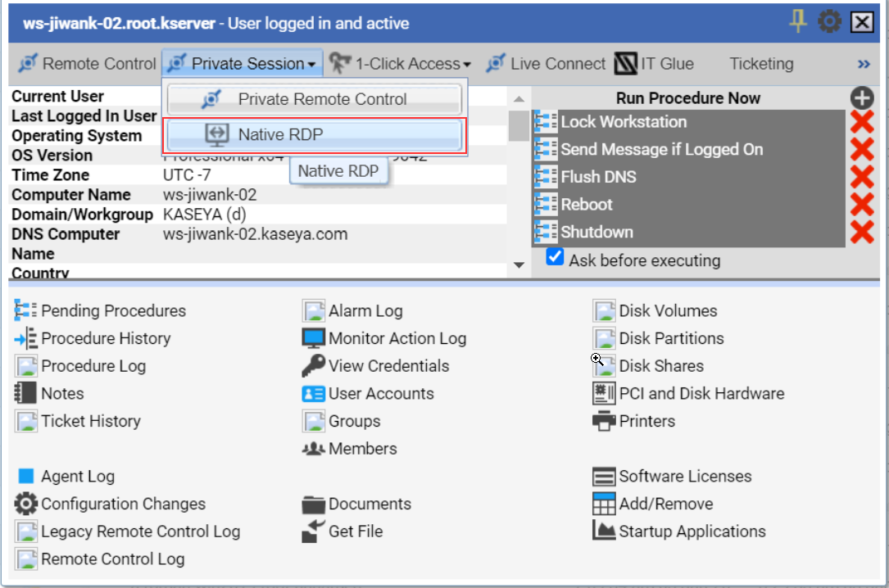Select Private Remote Control menu entry

point(314,99)
